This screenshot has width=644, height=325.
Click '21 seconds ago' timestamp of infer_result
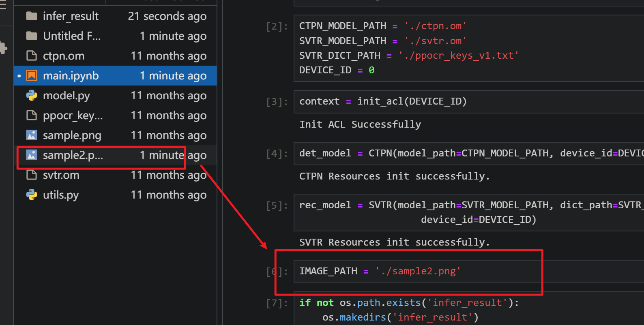pyautogui.click(x=167, y=16)
